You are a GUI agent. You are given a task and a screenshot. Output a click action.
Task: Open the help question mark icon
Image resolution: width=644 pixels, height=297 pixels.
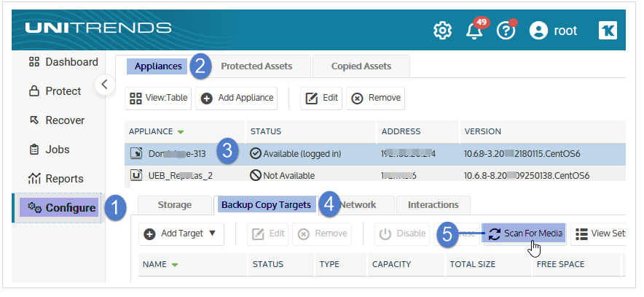click(506, 31)
